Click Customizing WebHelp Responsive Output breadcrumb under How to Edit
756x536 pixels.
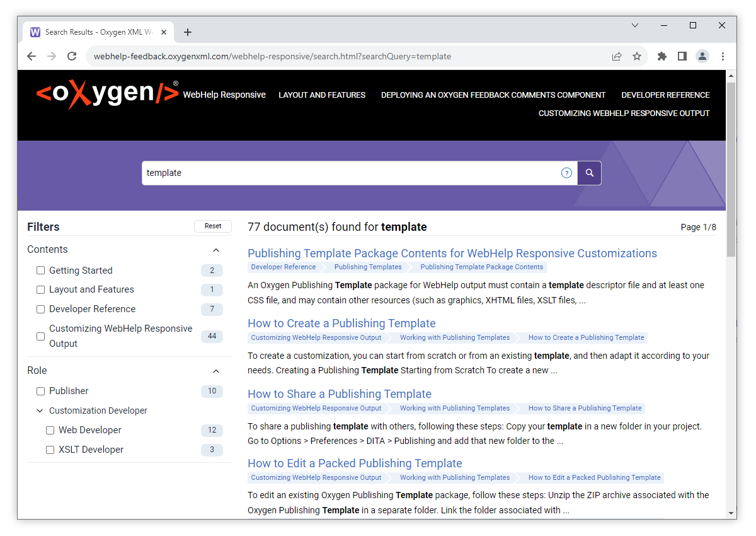(316, 477)
